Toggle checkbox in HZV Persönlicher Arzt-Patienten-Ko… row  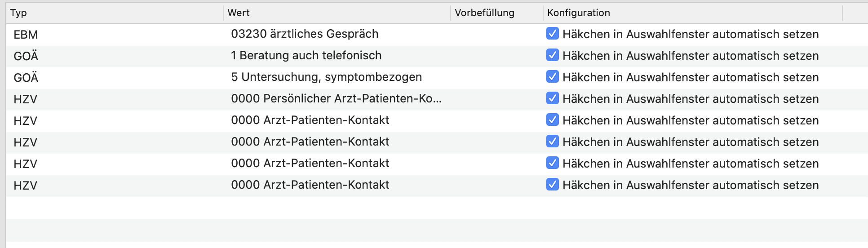click(552, 98)
